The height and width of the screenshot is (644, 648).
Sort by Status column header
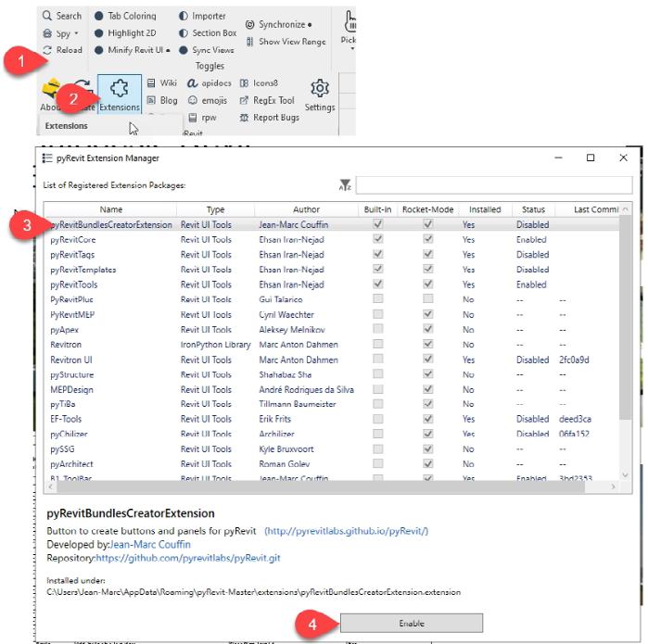pyautogui.click(x=533, y=209)
